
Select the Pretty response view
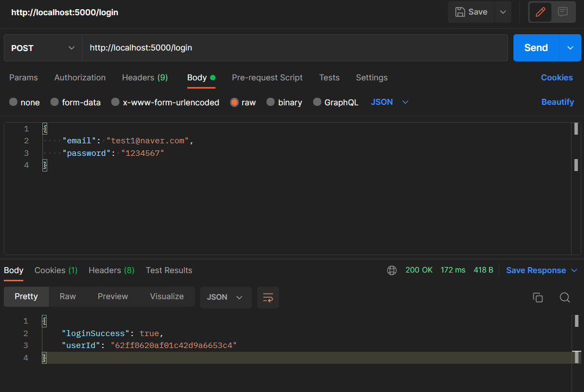pyautogui.click(x=26, y=296)
